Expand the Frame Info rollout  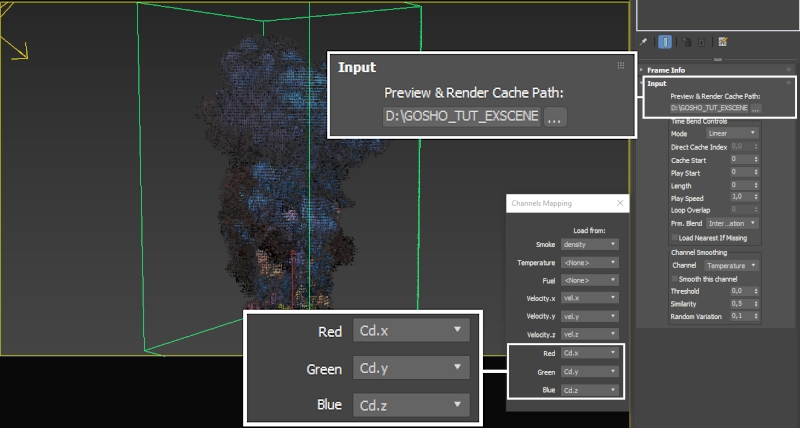(666, 70)
